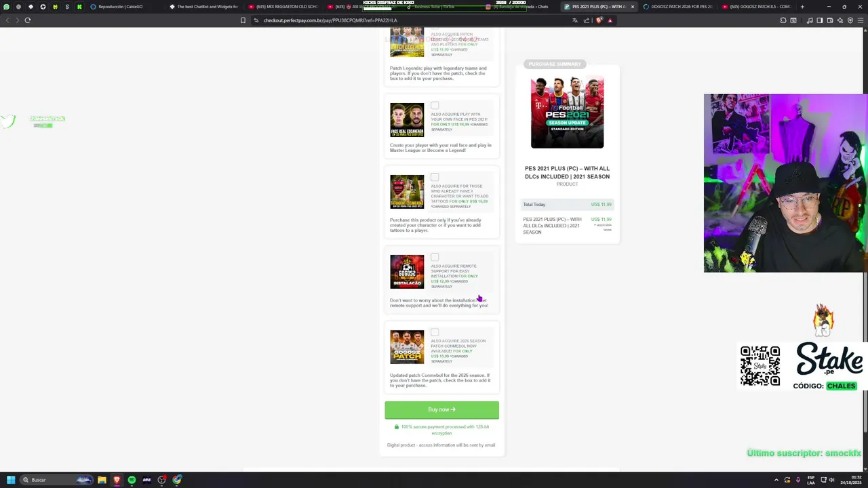Click the Stake.pe logo overlay
Screen dimensions: 868x488
(x=829, y=359)
